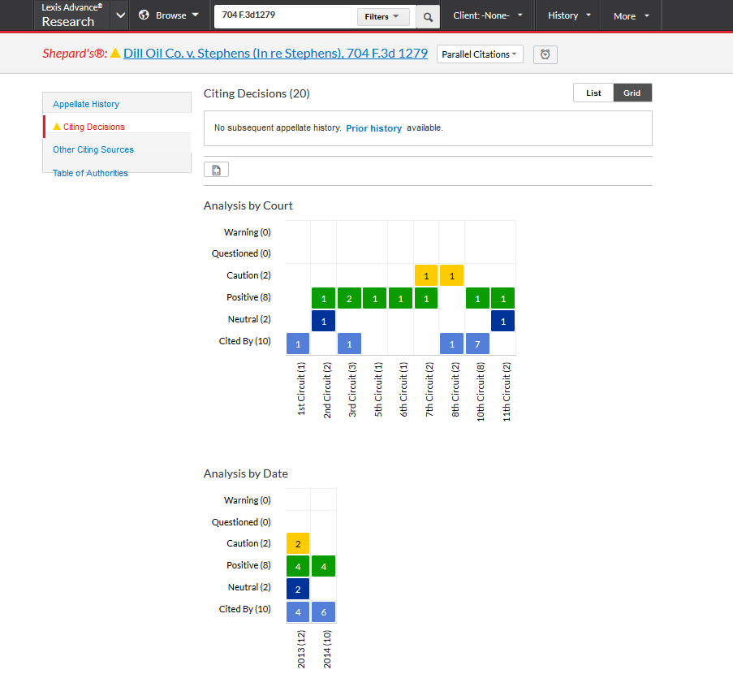Click 2nd Circuit Positive green cell
The width and height of the screenshot is (733, 700).
324,298
